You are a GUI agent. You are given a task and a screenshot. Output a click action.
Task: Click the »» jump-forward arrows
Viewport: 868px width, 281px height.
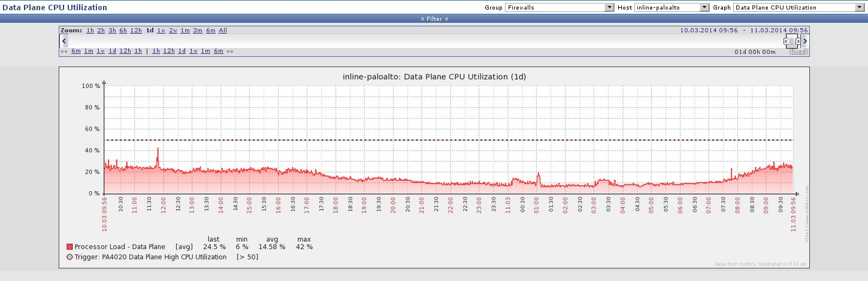[229, 52]
